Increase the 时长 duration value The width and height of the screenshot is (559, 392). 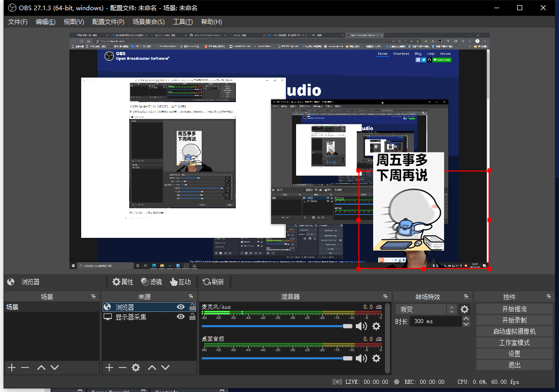[x=466, y=318]
